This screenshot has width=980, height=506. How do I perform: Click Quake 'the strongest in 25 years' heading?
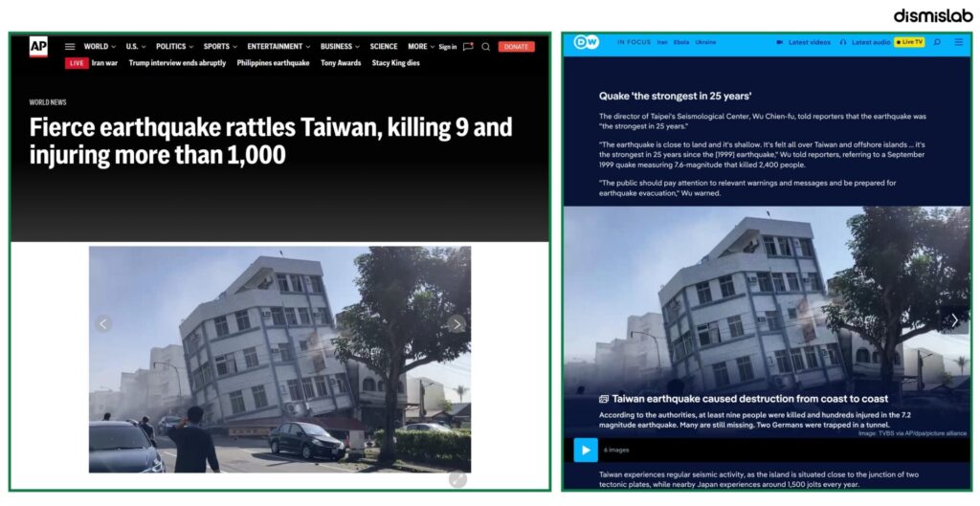coord(675,97)
